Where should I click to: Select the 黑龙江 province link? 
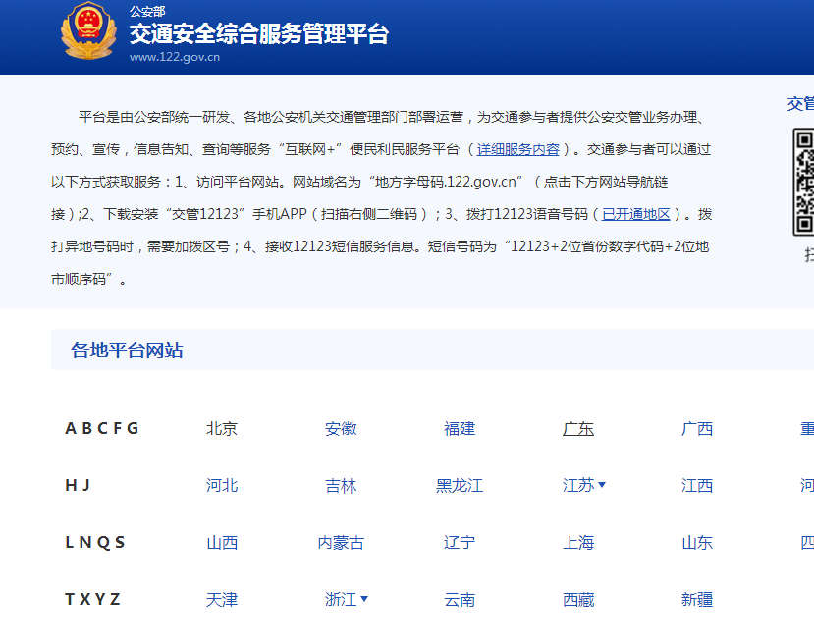click(459, 485)
